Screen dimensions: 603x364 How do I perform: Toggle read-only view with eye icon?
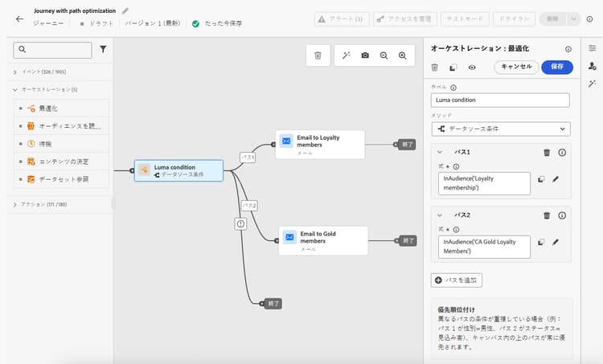pyautogui.click(x=472, y=67)
